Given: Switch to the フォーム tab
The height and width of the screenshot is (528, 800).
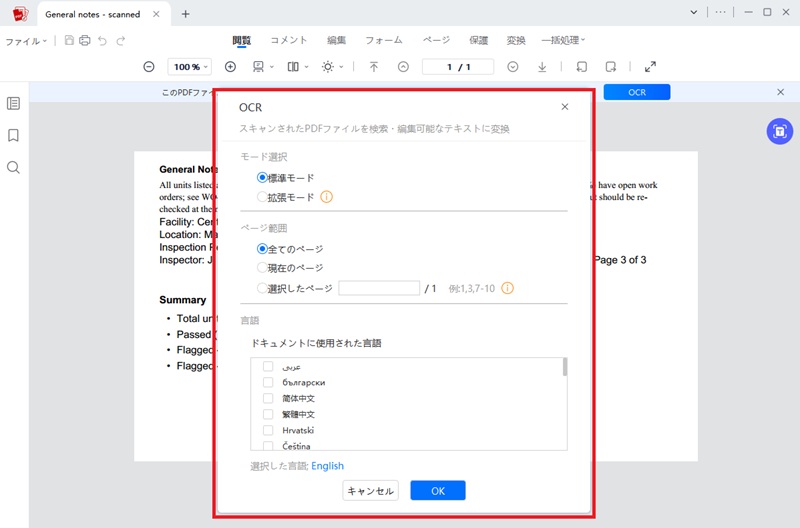Looking at the screenshot, I should [x=384, y=40].
